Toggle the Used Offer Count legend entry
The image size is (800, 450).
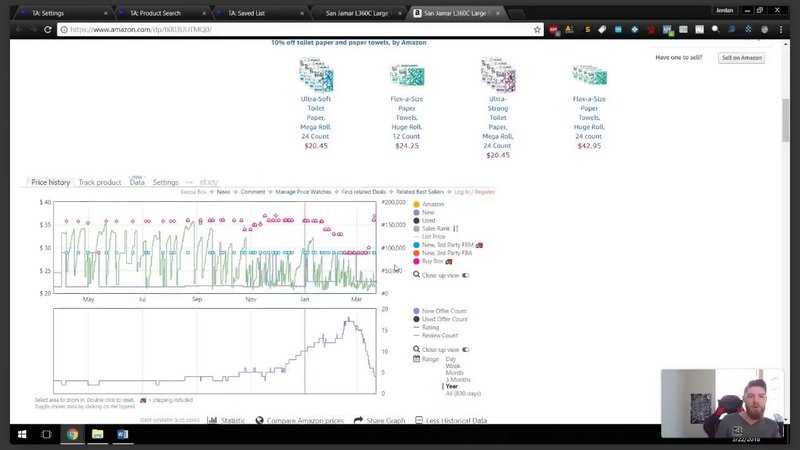(440, 319)
